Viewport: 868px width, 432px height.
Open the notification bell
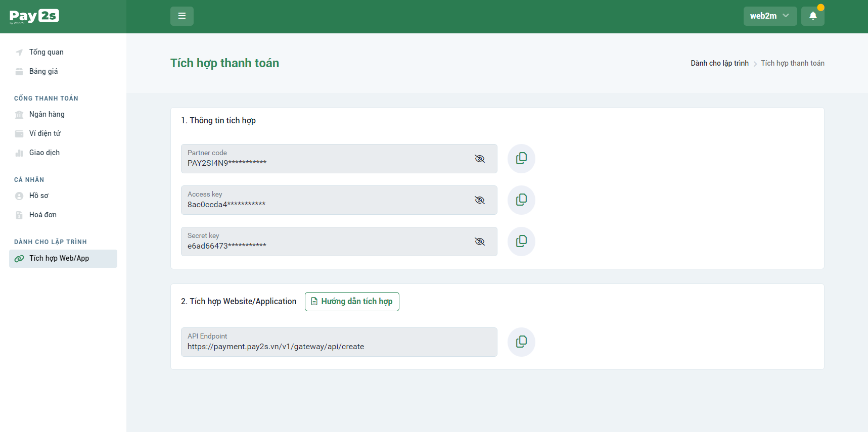click(x=813, y=16)
